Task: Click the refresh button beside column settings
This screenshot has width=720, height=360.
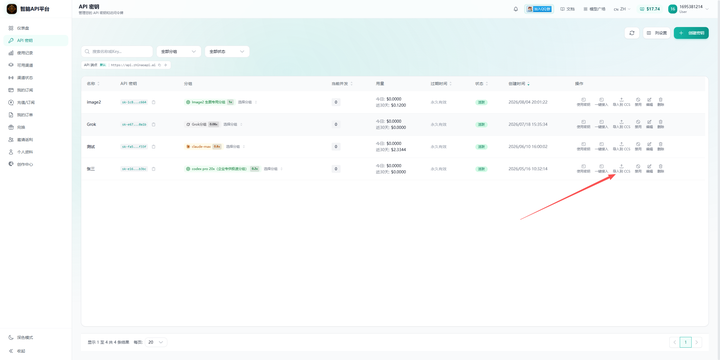Action: [632, 33]
